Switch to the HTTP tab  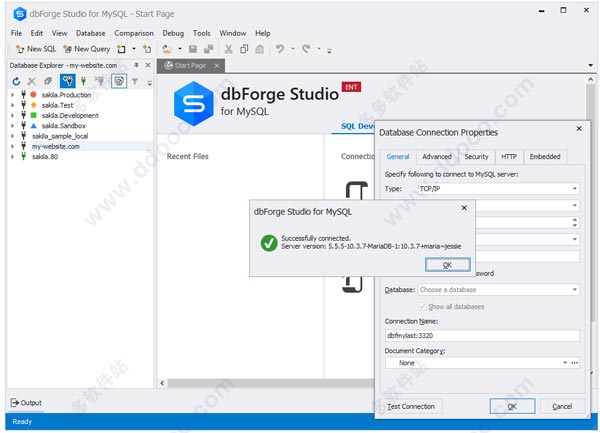click(509, 156)
